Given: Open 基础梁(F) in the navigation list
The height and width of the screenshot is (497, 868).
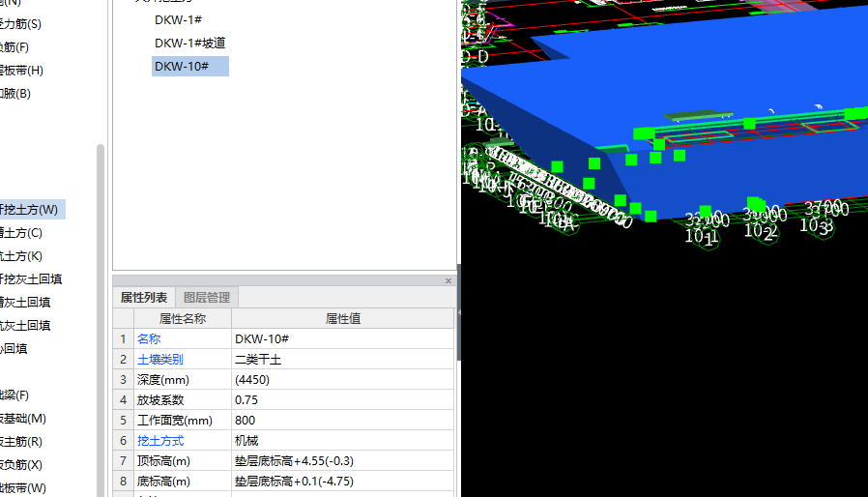Looking at the screenshot, I should click(x=14, y=395).
